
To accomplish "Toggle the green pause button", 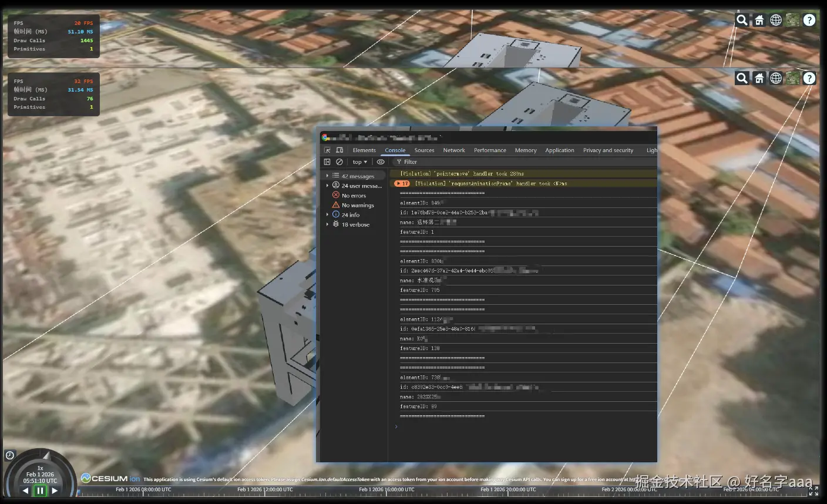I will (40, 490).
